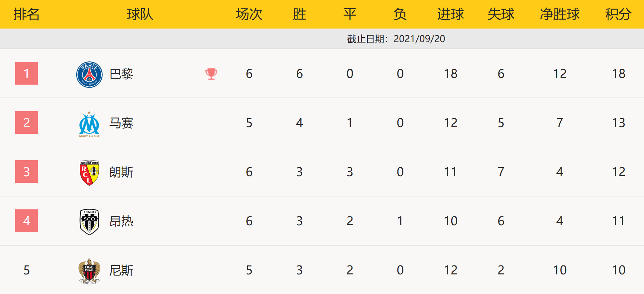Open the 巴黎 team link
Image resolution: width=644 pixels, height=294 pixels.
pyautogui.click(x=121, y=74)
